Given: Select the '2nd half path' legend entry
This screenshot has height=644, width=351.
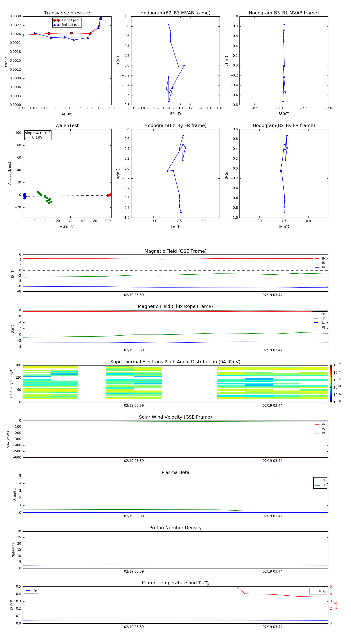Looking at the screenshot, I should (x=67, y=25).
